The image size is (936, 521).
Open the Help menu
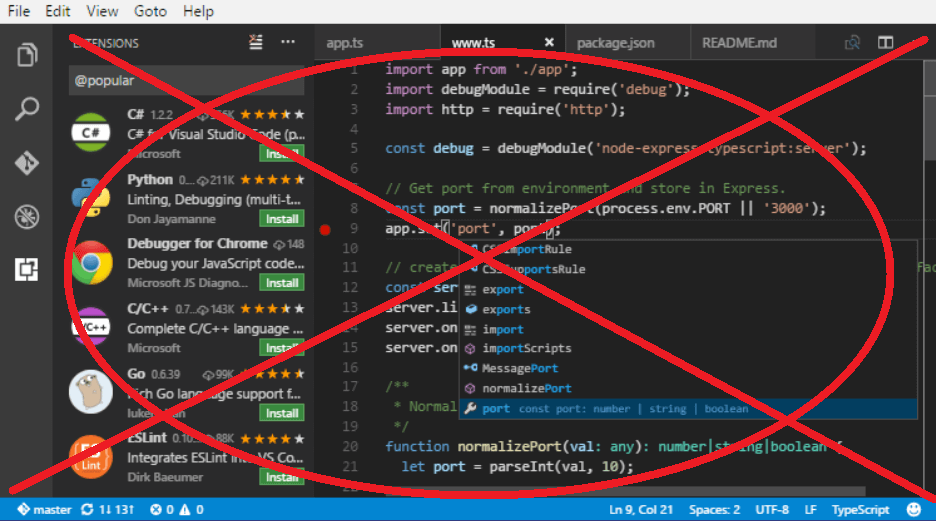198,11
